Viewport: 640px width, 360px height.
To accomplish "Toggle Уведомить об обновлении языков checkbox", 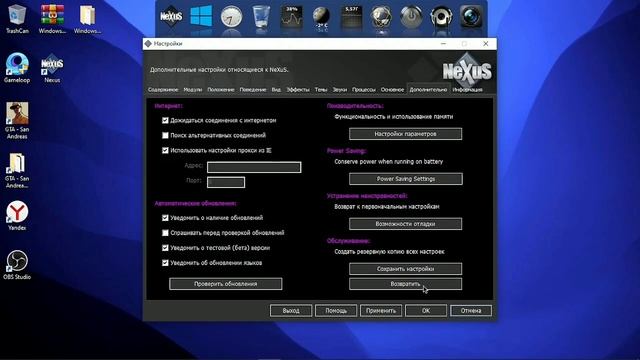I will 165,263.
